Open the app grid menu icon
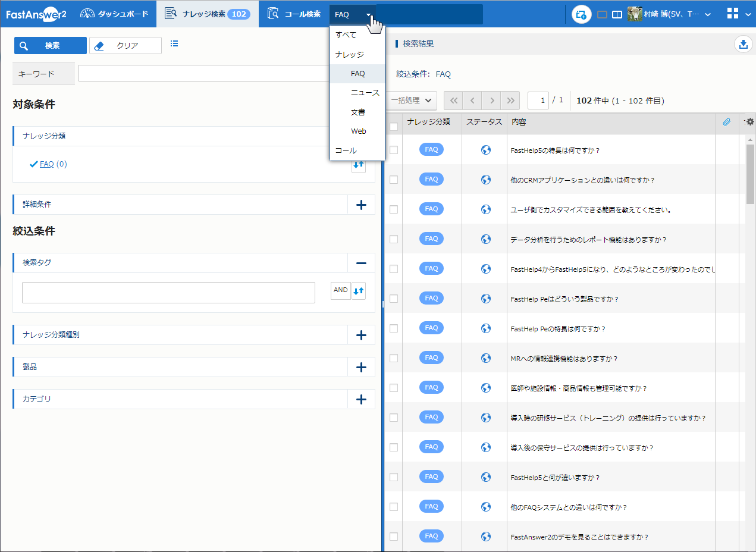The image size is (756, 552). click(733, 14)
